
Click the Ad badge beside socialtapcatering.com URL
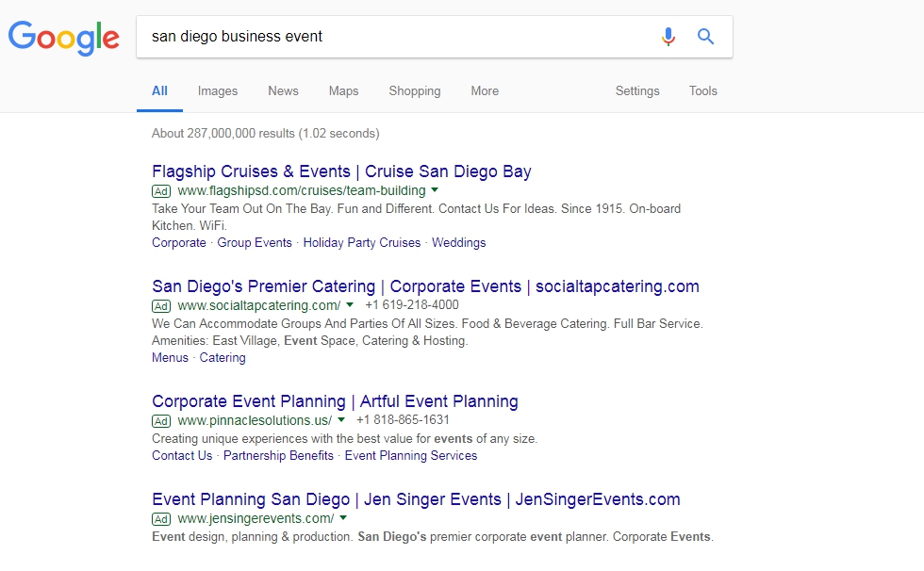pyautogui.click(x=161, y=306)
